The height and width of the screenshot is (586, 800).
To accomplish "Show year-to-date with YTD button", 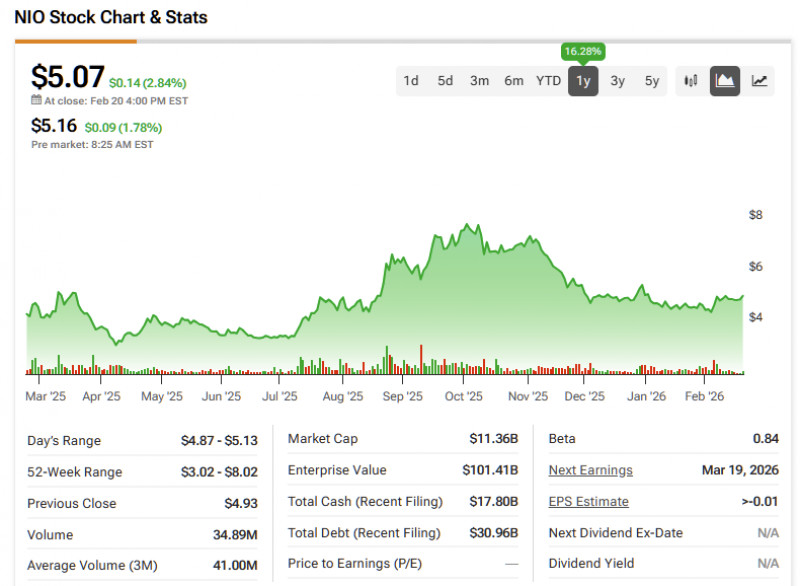I will point(548,81).
